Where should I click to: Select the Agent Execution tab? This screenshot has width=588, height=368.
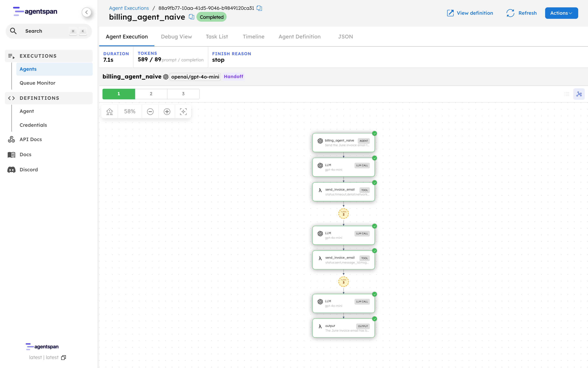pos(127,37)
